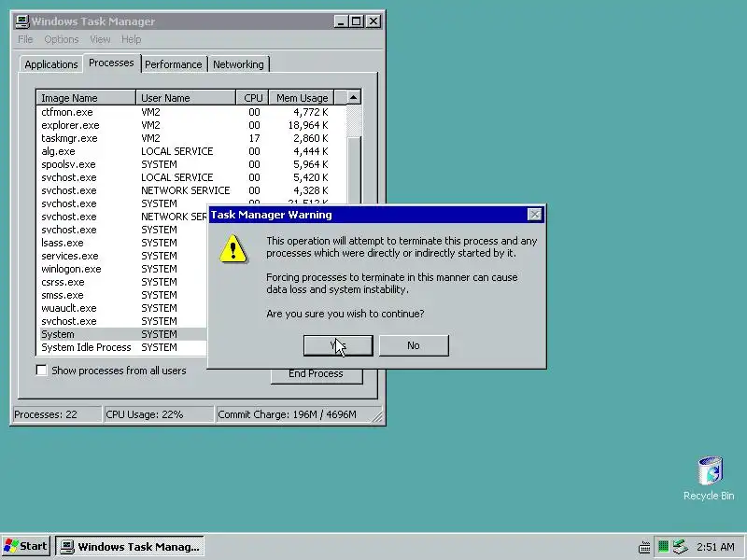The width and height of the screenshot is (747, 560).
Task: Click the process list scroll up arrow
Action: tap(353, 98)
